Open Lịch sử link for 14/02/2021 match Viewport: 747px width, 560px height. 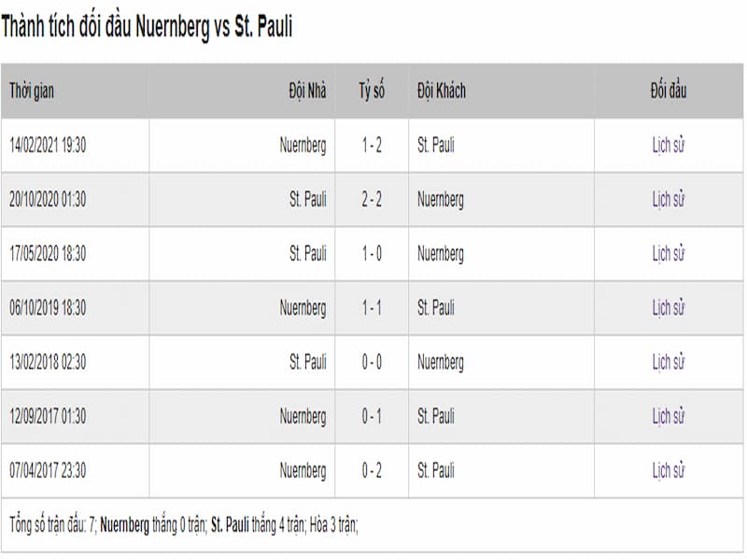click(669, 146)
